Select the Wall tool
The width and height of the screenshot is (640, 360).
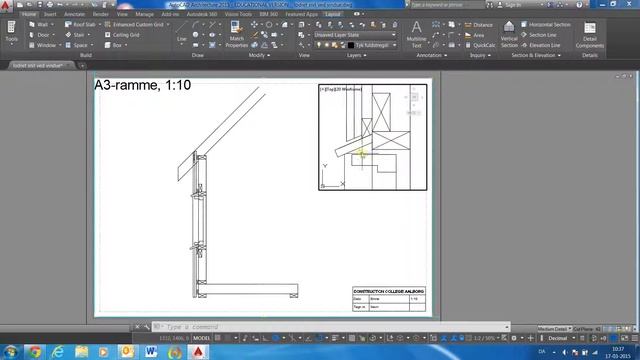[39, 24]
